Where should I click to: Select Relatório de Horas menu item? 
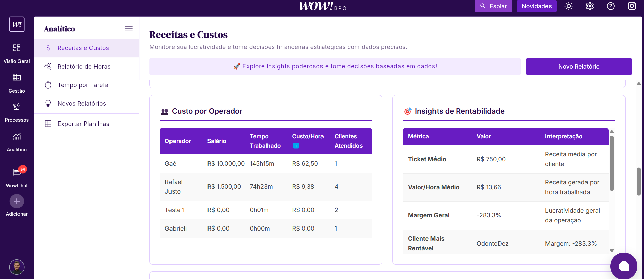[84, 67]
